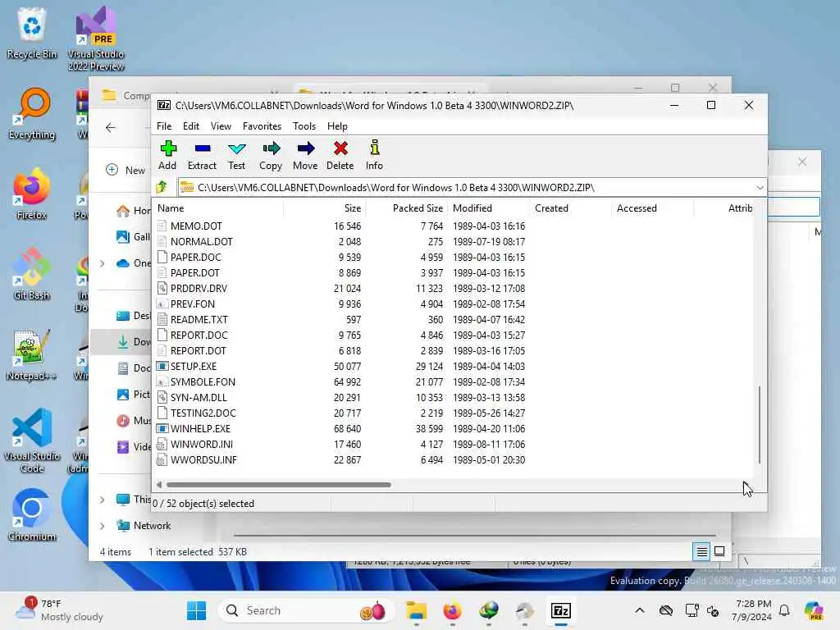The height and width of the screenshot is (630, 840).
Task: Select the Copy toolbar icon
Action: [271, 149]
